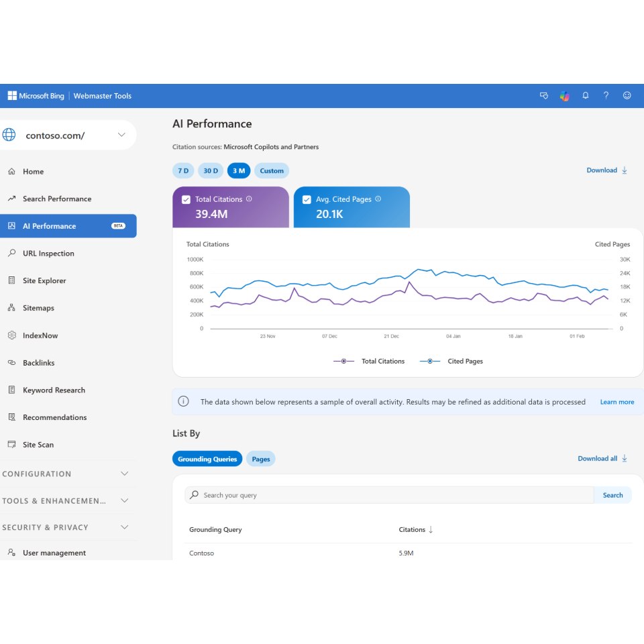Image resolution: width=644 pixels, height=644 pixels.
Task: Switch to the Grounding Queries list
Action: (207, 459)
